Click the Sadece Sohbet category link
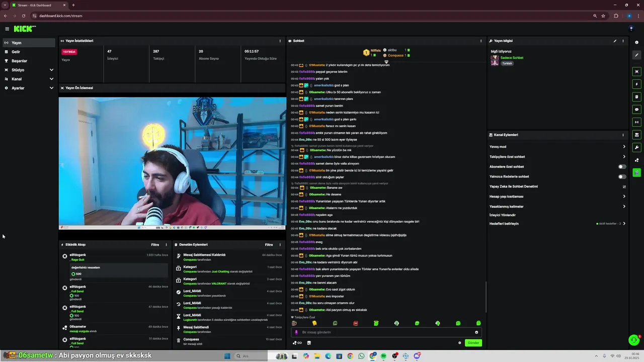Viewport: 644px width, 362px height. point(512,58)
